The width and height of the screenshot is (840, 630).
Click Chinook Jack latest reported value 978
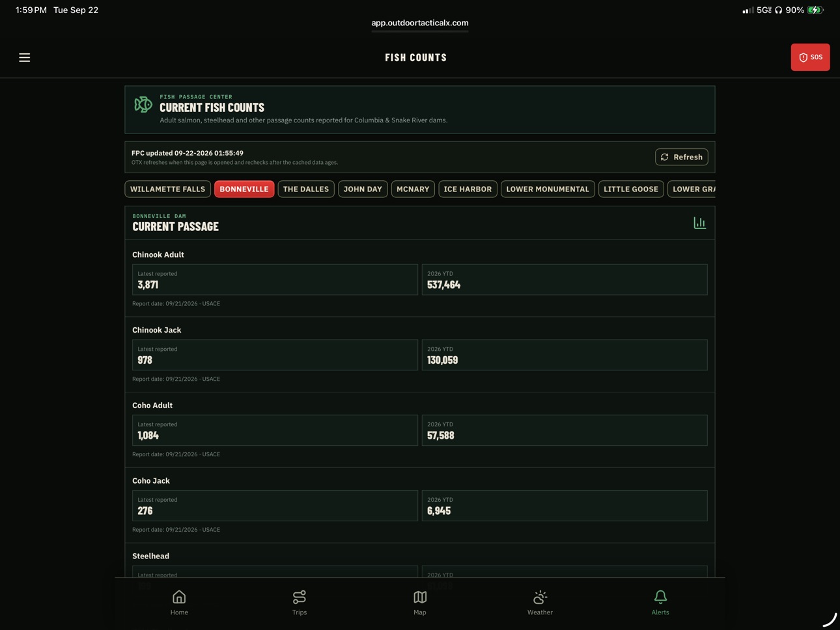(145, 360)
